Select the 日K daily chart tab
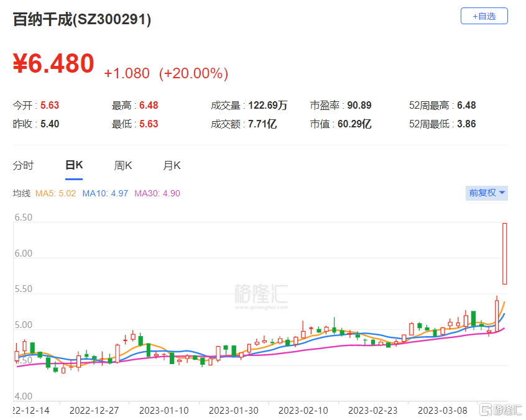 [x=74, y=165]
